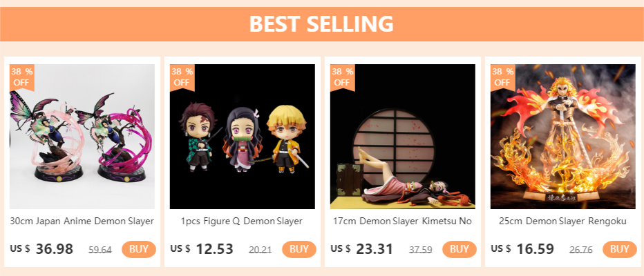Open the butterfly figure product image

coord(82,137)
